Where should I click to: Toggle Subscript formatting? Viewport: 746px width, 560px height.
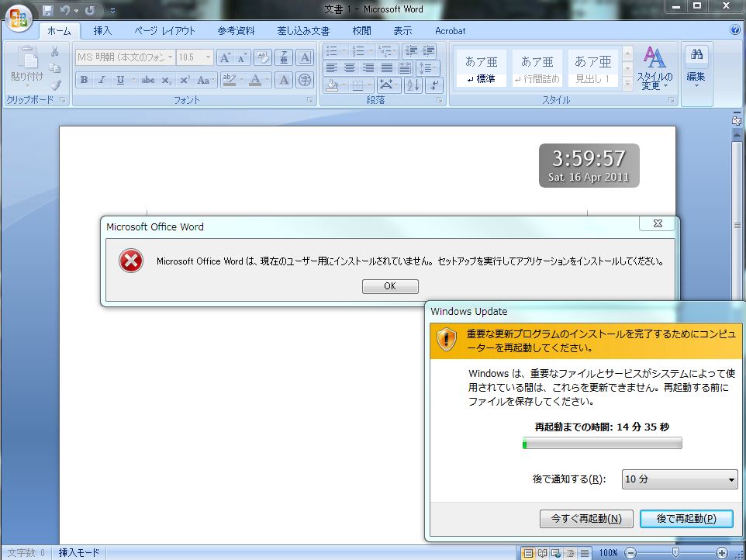click(x=166, y=80)
